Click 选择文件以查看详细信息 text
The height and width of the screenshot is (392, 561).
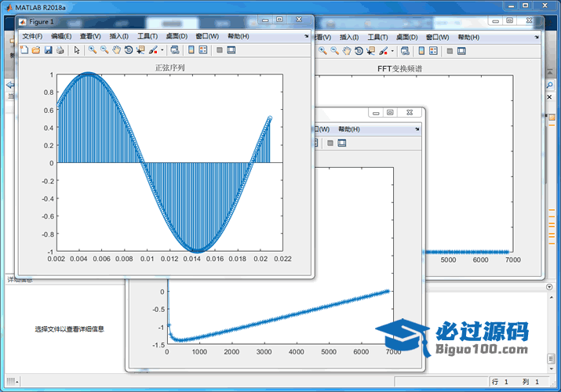tap(69, 329)
